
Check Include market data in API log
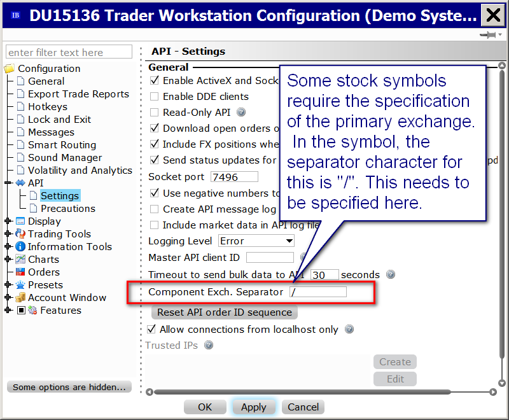pyautogui.click(x=154, y=225)
